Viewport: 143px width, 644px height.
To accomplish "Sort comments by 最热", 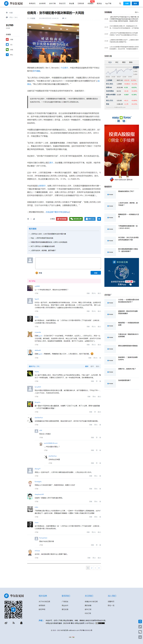I will [x=97, y=366].
